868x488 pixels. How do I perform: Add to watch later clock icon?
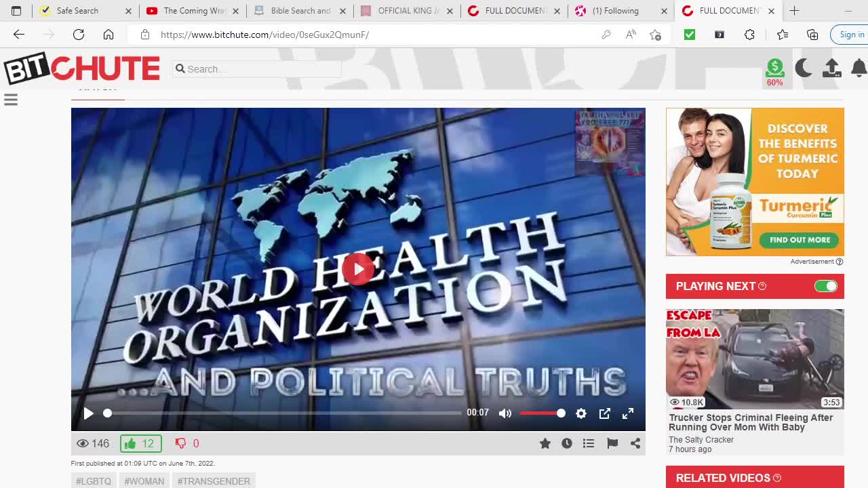pyautogui.click(x=567, y=443)
